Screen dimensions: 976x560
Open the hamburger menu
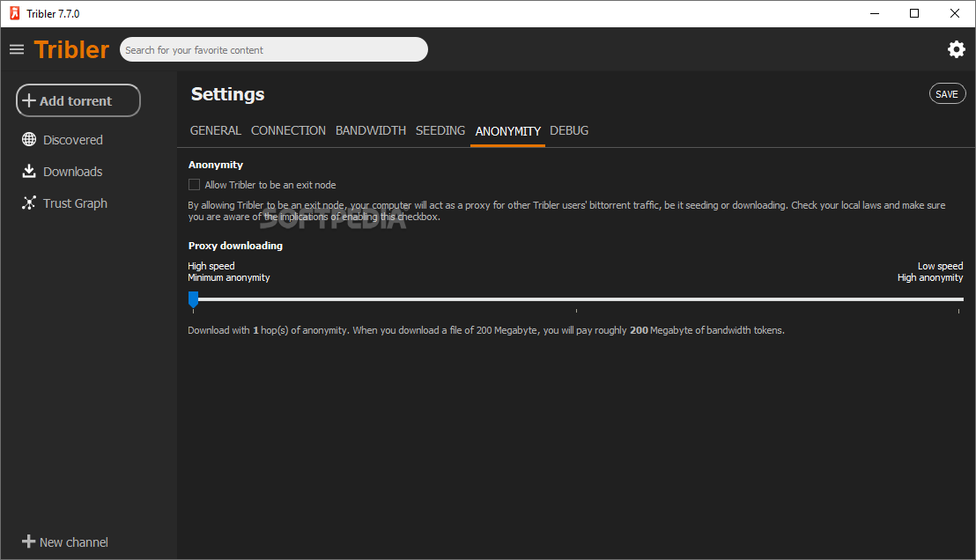17,49
